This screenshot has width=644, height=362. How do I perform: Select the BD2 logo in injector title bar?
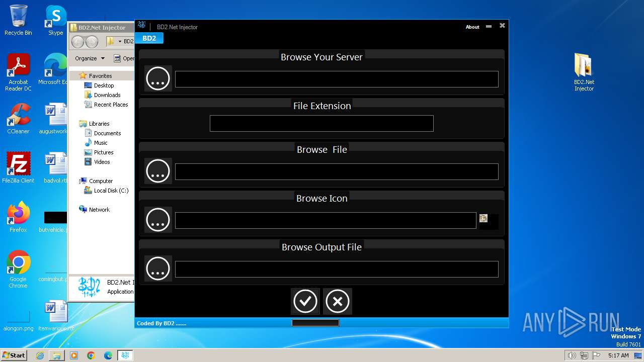tap(141, 26)
